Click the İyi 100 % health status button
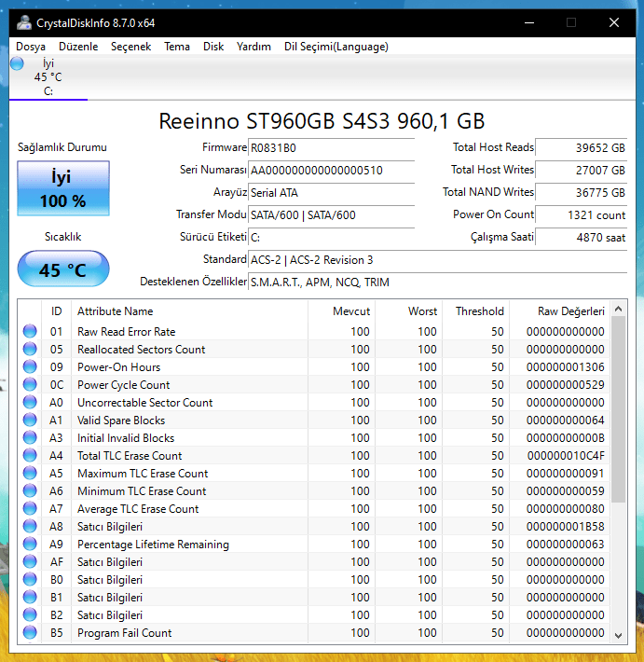644x662 pixels. coord(63,189)
